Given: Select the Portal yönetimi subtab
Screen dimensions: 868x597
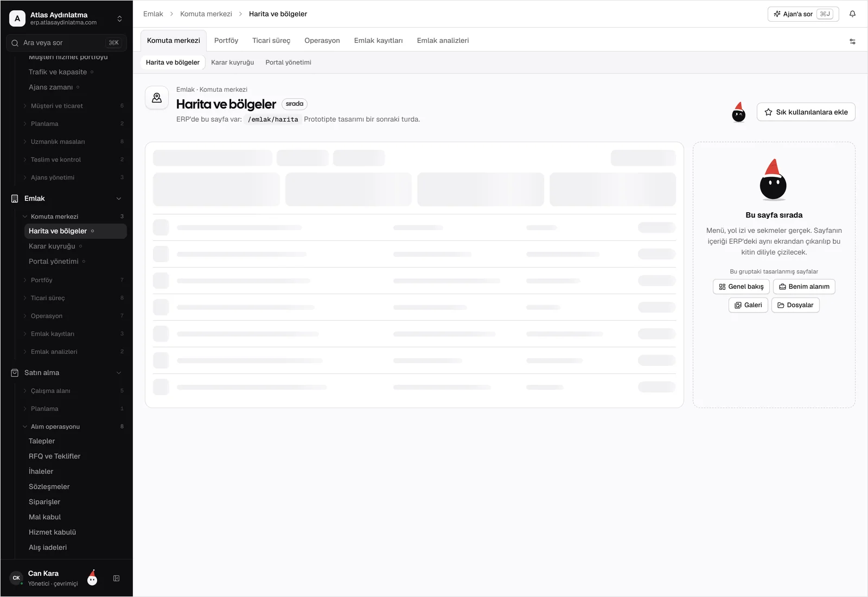Looking at the screenshot, I should pyautogui.click(x=289, y=62).
